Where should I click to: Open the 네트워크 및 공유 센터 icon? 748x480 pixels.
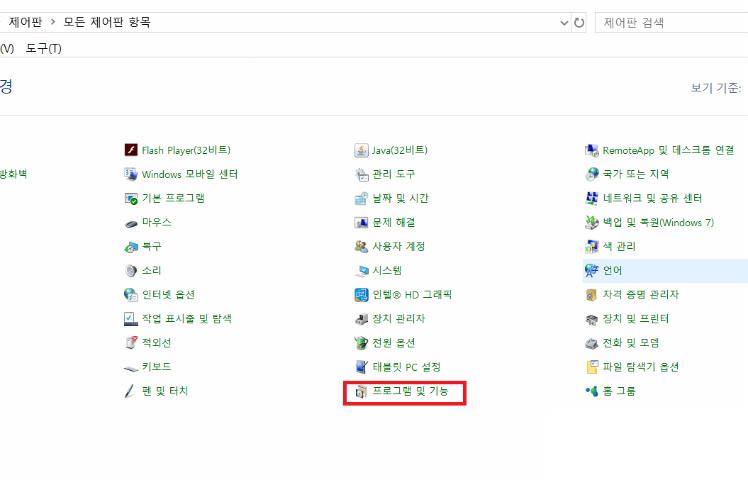click(x=592, y=198)
